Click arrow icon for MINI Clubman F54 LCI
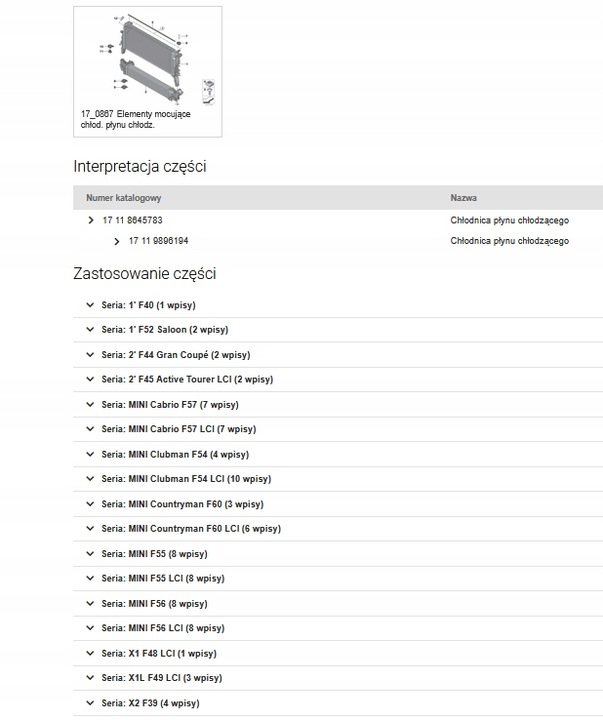Viewport: 603px width, 720px height. 89,479
